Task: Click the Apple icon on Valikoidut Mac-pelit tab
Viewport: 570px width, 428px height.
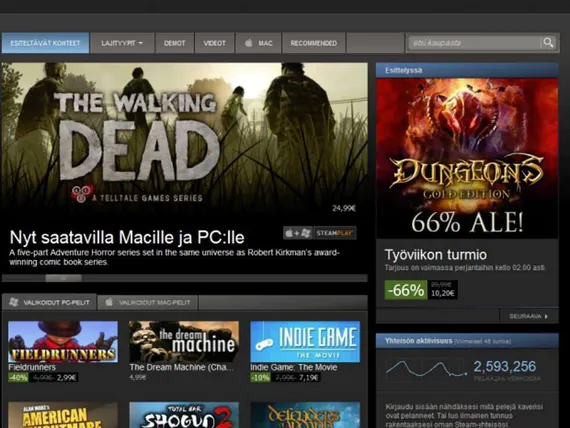Action: 109,302
